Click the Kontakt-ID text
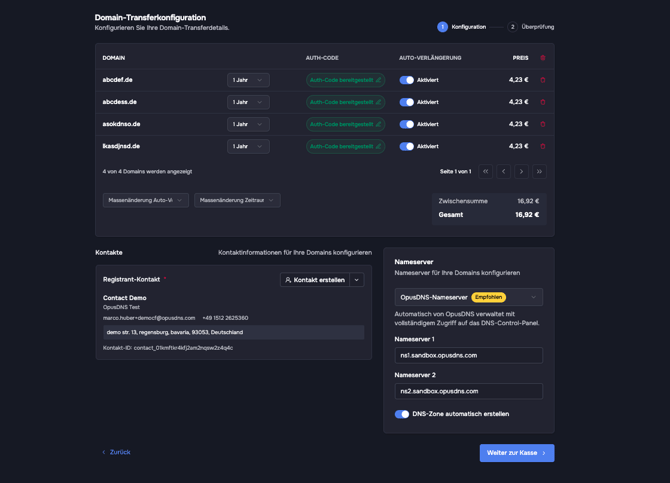Screen dimensions: 670x483 168,348
